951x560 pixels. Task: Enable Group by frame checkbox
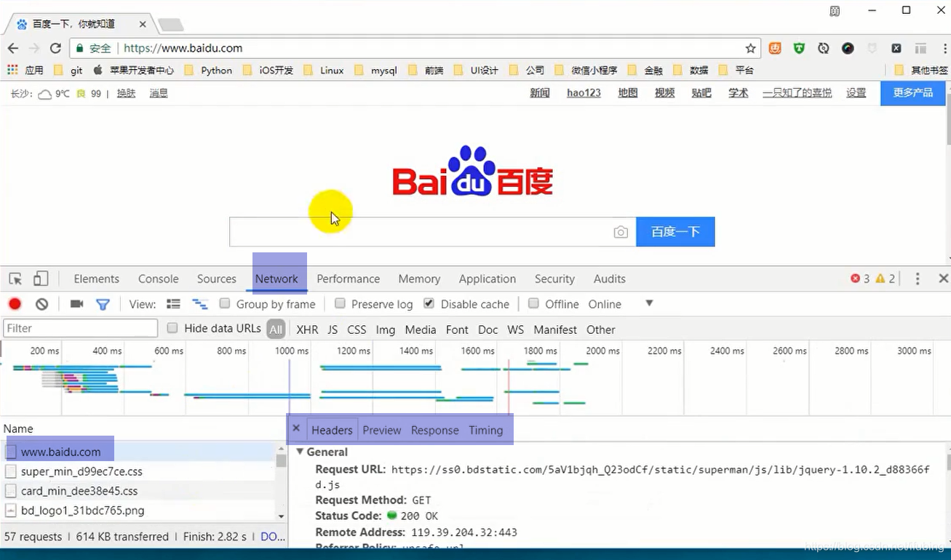(225, 303)
